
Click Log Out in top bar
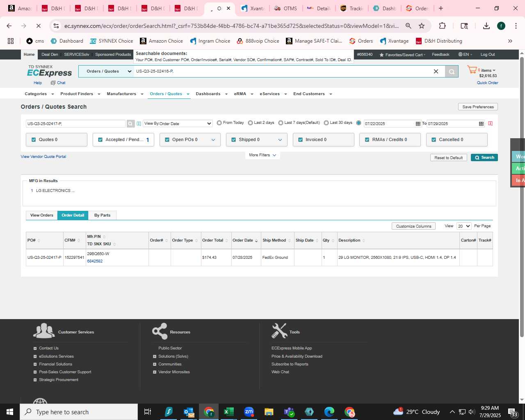488,55
